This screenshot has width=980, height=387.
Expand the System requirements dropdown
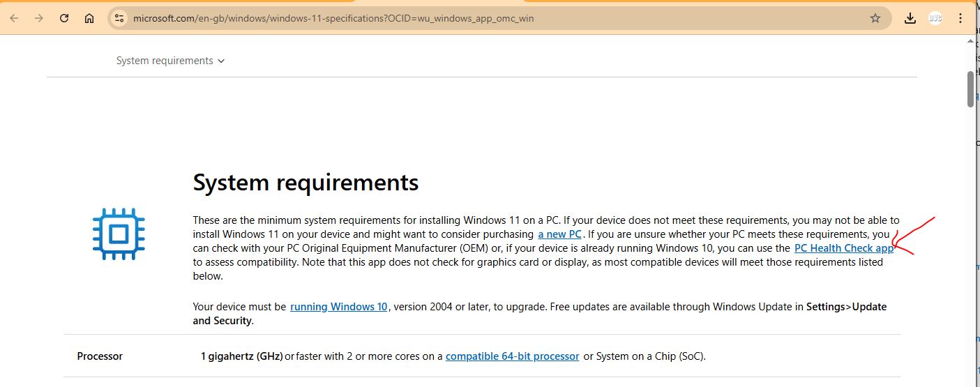click(171, 61)
